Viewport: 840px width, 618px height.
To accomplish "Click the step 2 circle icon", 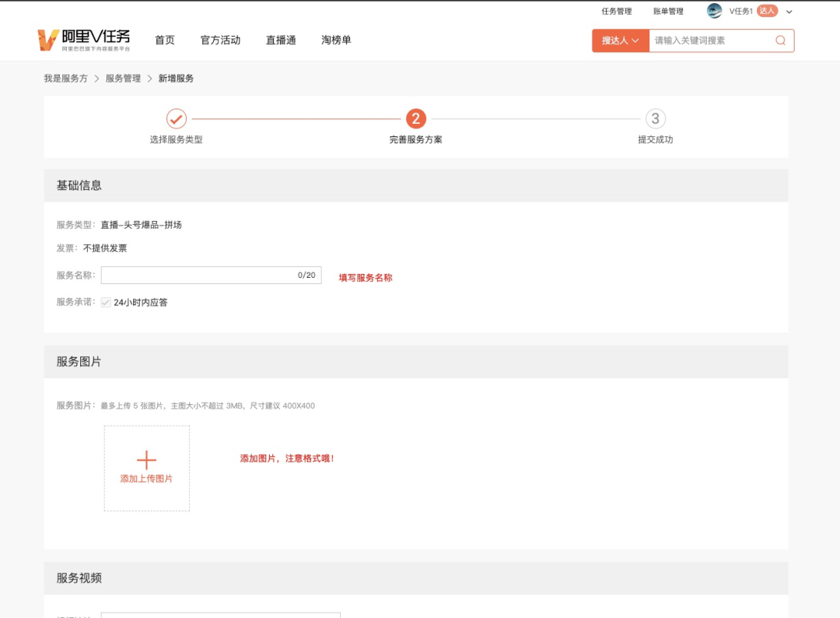I will pos(415,119).
